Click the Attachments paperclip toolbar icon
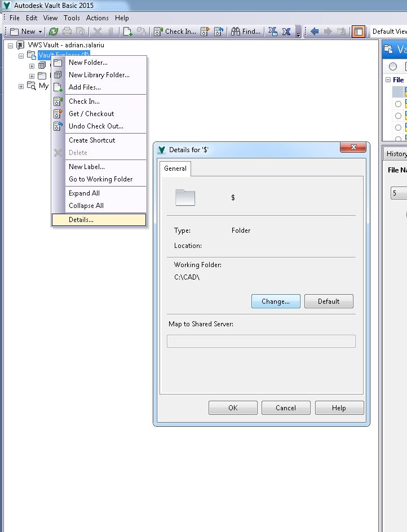 (x=110, y=32)
